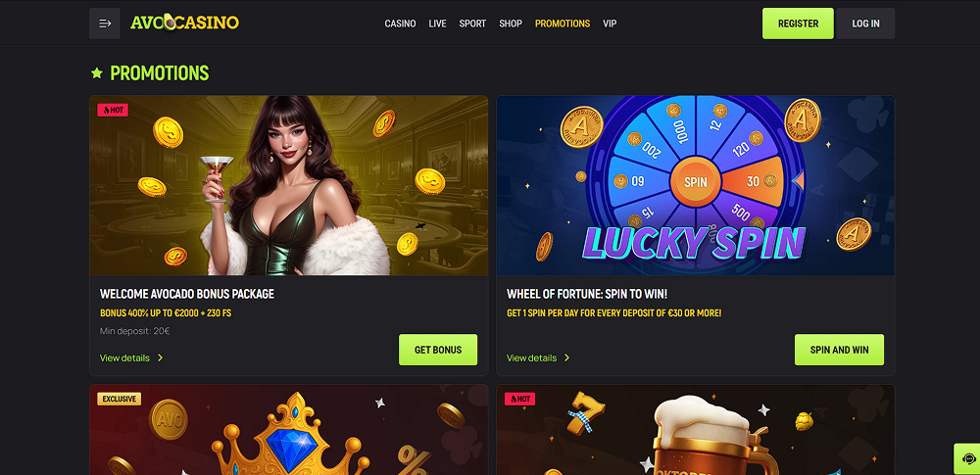Expand View details chevron for Wheel of Fortune
This screenshot has height=475, width=980.
(566, 358)
